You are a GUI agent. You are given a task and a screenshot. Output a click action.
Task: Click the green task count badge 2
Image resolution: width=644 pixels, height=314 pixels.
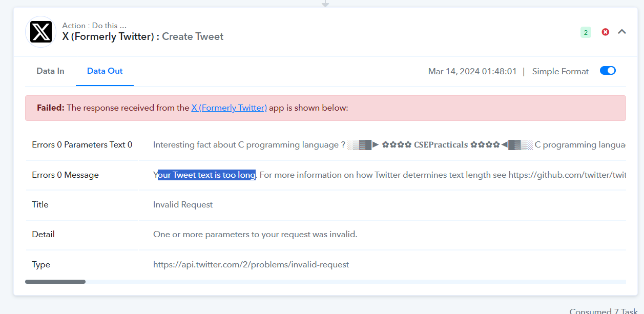(x=586, y=32)
